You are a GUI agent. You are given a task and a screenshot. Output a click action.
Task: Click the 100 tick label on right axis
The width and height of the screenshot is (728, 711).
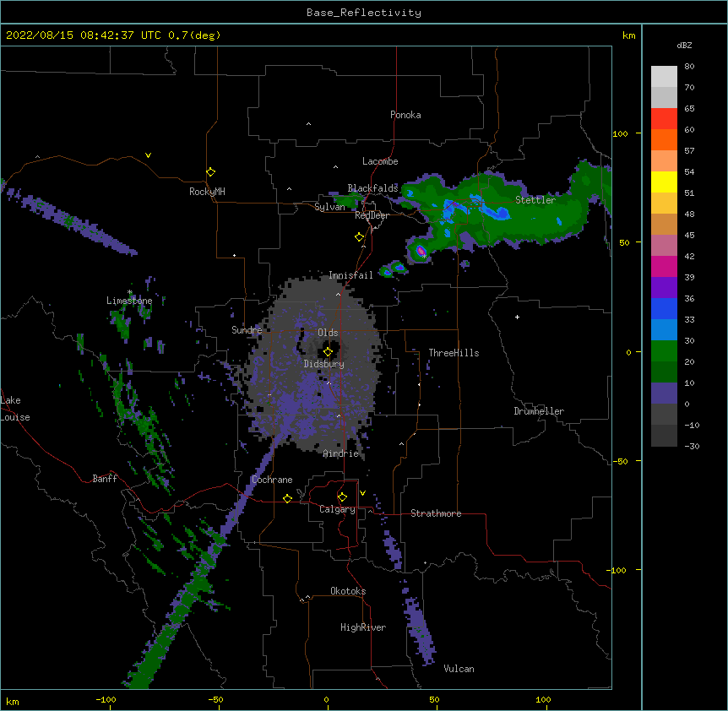pos(620,133)
